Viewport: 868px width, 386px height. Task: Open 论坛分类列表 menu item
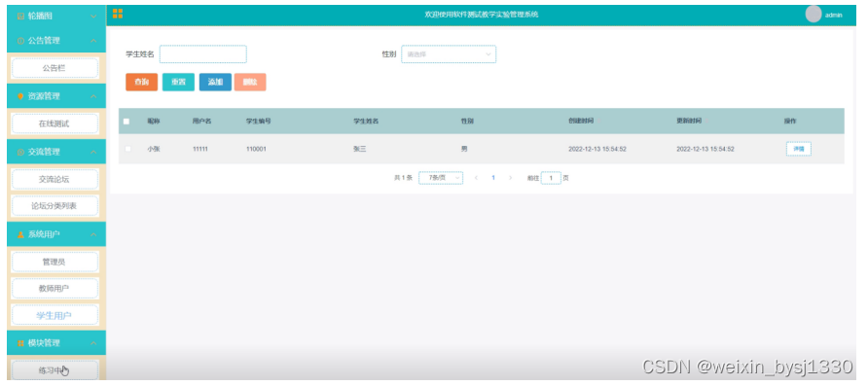coord(54,206)
